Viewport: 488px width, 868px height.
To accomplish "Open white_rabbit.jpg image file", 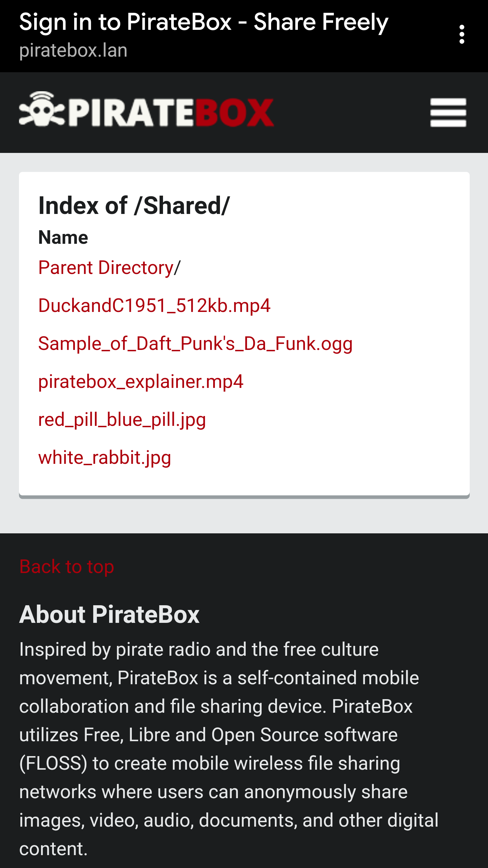I will tap(105, 458).
